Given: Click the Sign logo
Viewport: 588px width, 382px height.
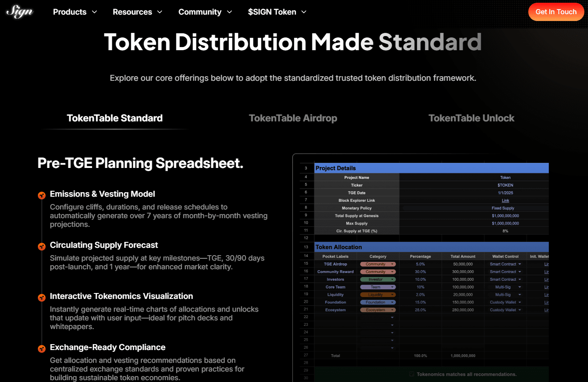Looking at the screenshot, I should pos(19,11).
